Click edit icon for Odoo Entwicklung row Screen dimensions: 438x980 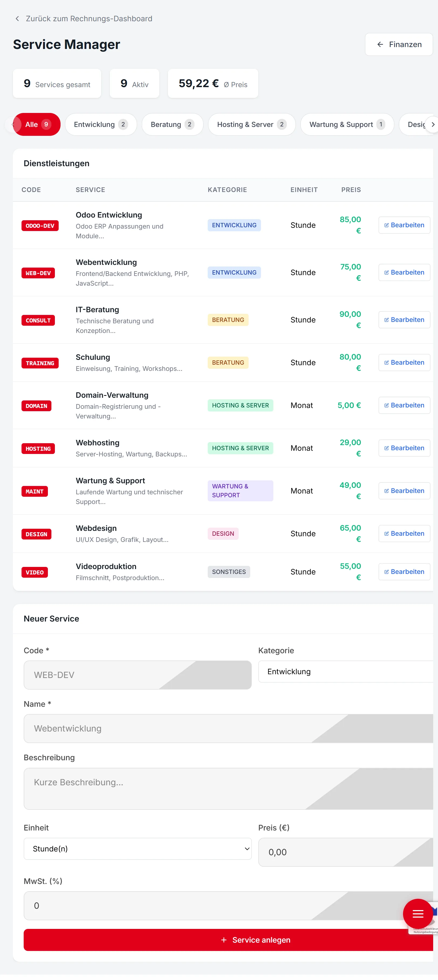coord(386,225)
